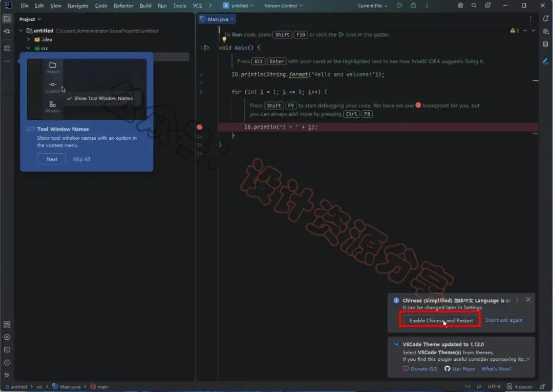Go to previous highlighted problem arrow
The width and height of the screenshot is (553, 392).
pos(525,31)
